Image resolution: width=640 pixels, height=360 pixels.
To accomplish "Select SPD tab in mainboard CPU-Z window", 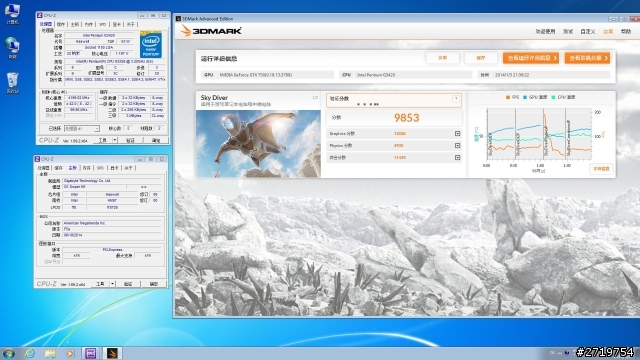I will coord(100,168).
